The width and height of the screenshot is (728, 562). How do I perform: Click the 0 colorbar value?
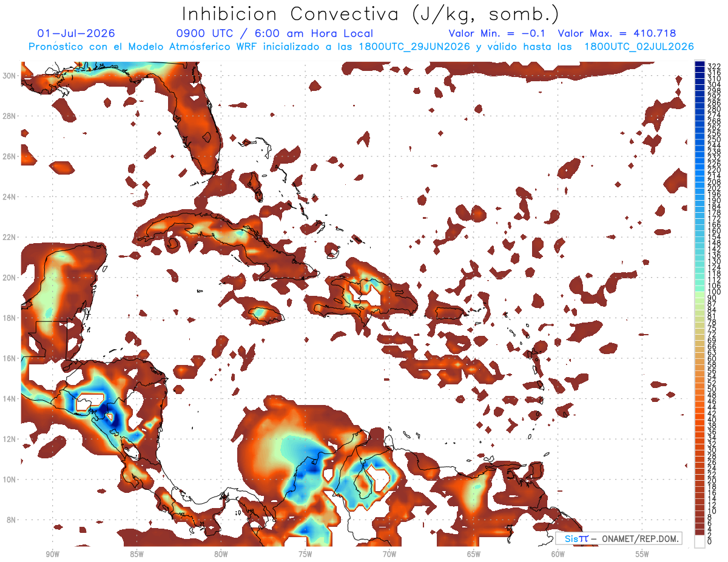(x=710, y=541)
